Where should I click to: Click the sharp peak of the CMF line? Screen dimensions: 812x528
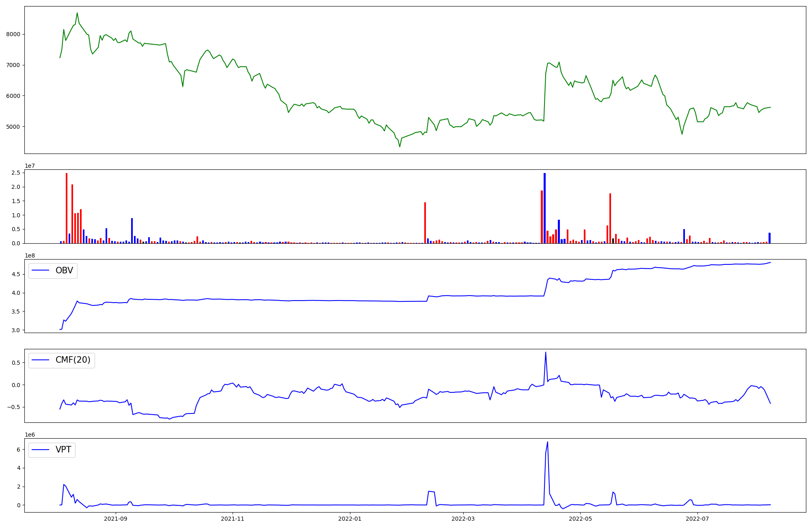[x=545, y=352]
